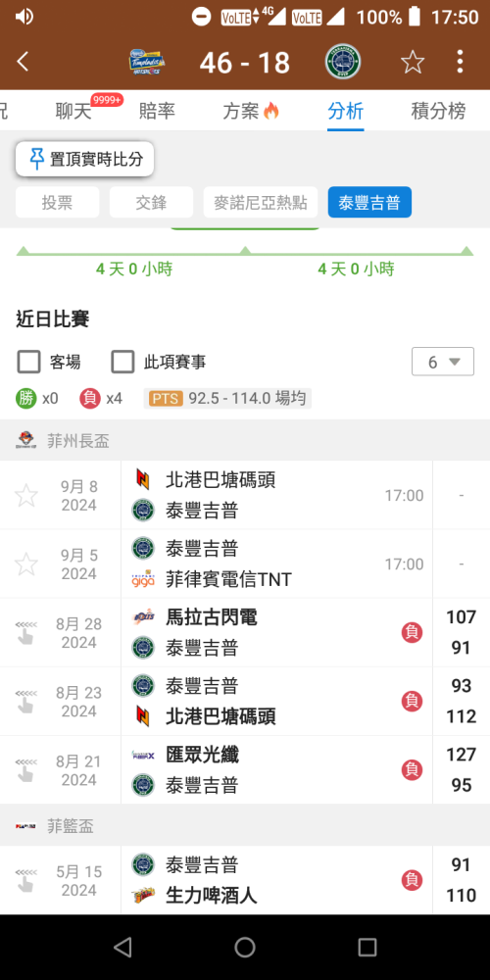The height and width of the screenshot is (980, 490).
Task: Tap the hand icon for 8月 28 match
Action: [26, 633]
